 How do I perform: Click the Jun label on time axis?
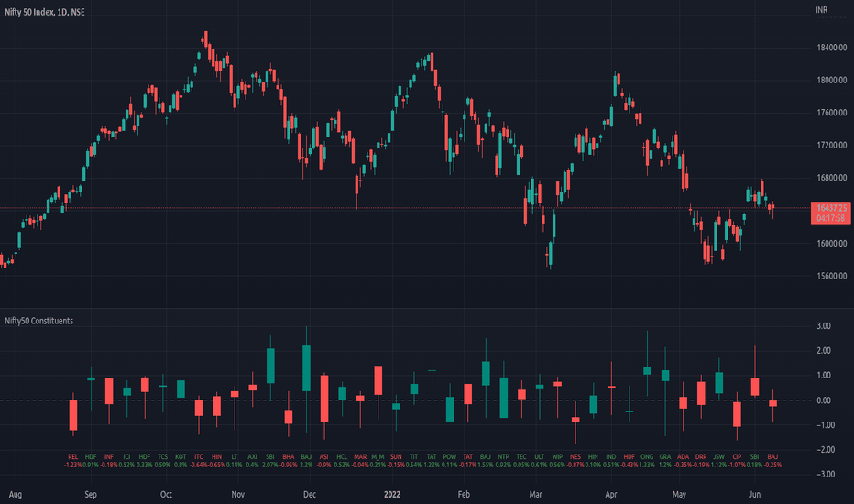click(754, 494)
